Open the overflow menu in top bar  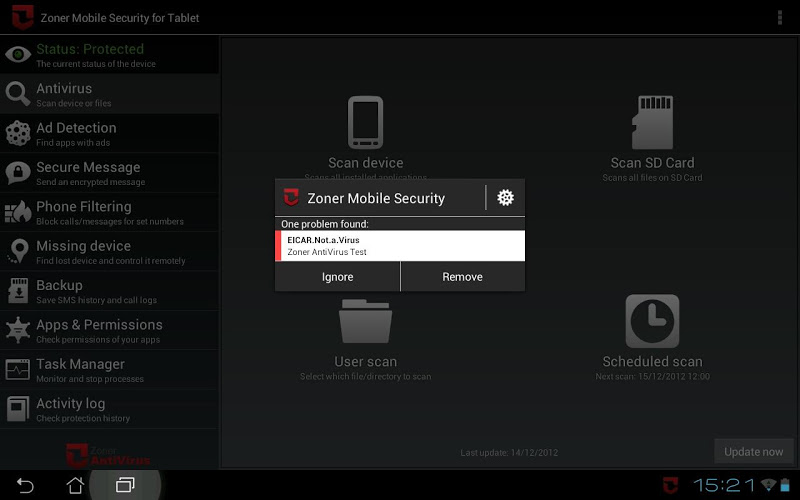(x=780, y=17)
